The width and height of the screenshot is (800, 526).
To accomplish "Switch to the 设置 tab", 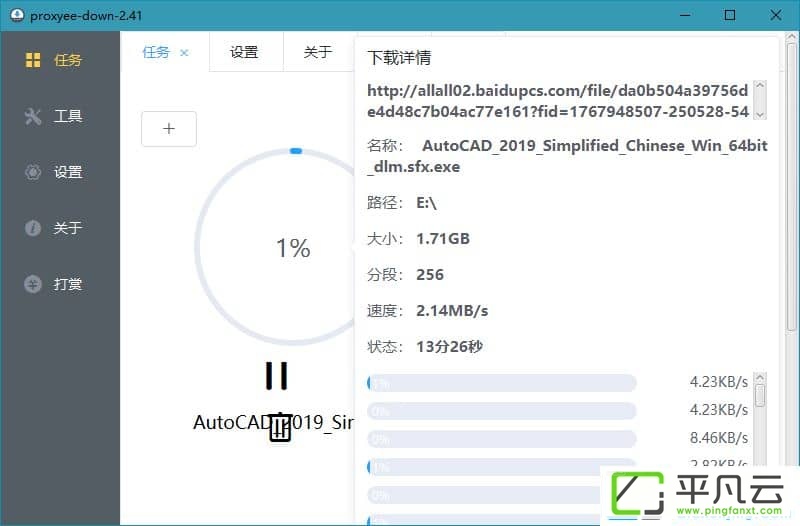I will point(244,52).
